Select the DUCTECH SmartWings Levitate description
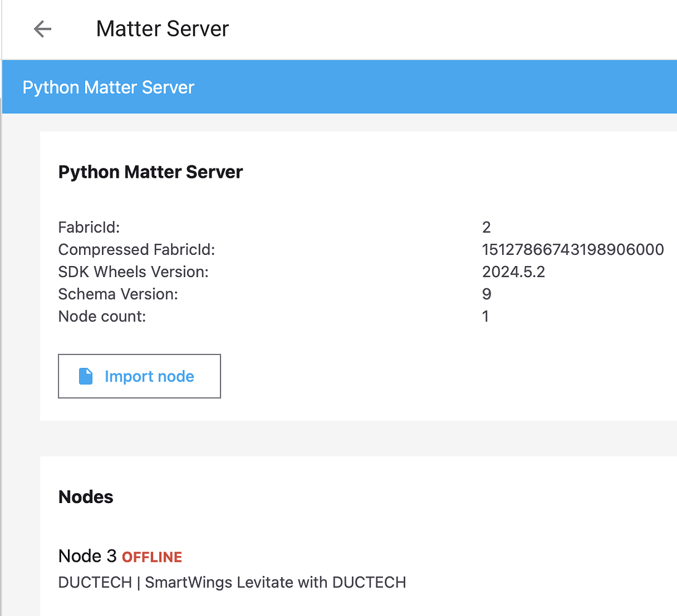 (x=232, y=582)
